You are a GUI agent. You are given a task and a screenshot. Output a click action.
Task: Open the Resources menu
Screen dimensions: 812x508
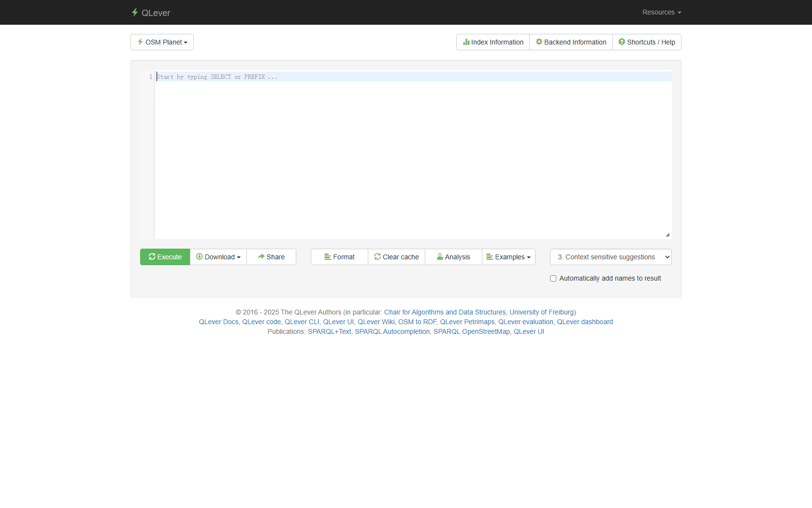pyautogui.click(x=662, y=12)
